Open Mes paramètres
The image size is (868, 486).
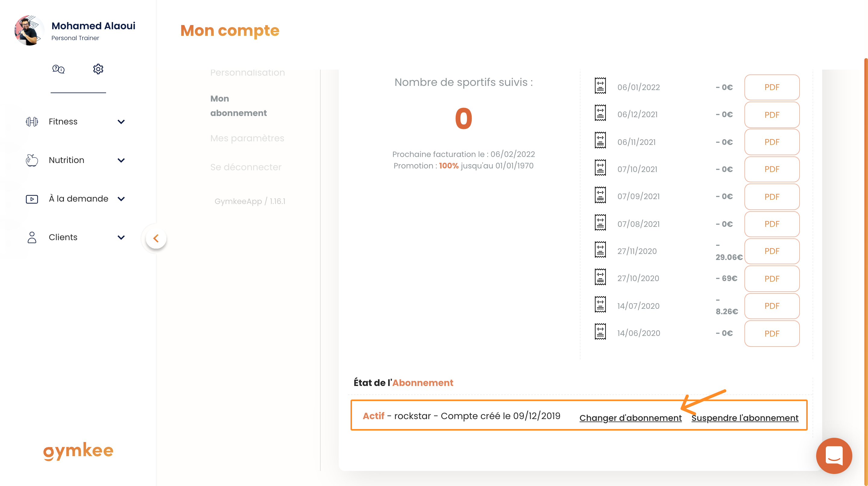coord(247,138)
